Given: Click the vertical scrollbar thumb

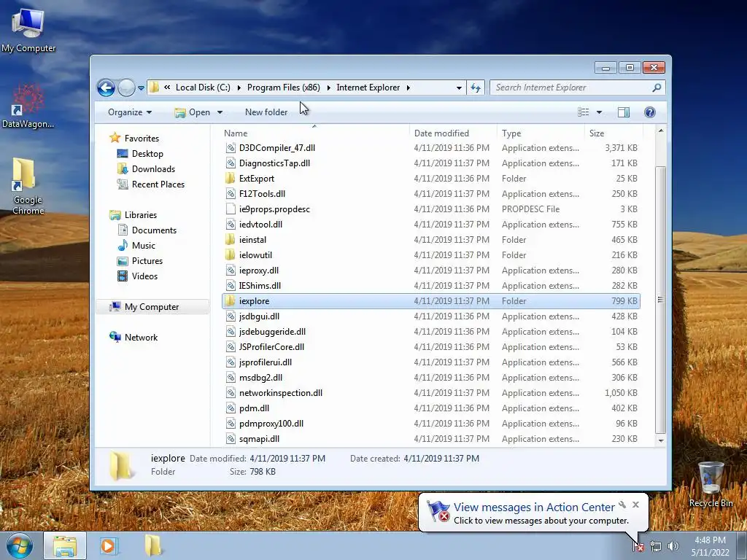Looking at the screenshot, I should [661, 300].
